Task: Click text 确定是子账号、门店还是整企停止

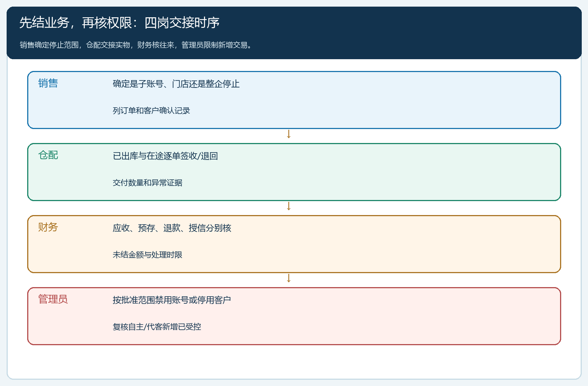Action: coord(176,84)
